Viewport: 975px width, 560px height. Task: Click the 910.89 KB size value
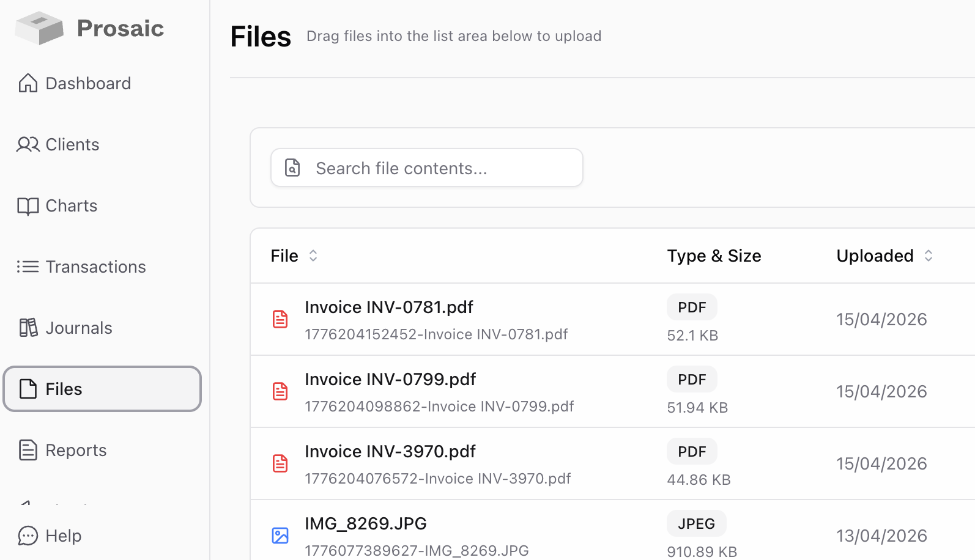coord(702,551)
